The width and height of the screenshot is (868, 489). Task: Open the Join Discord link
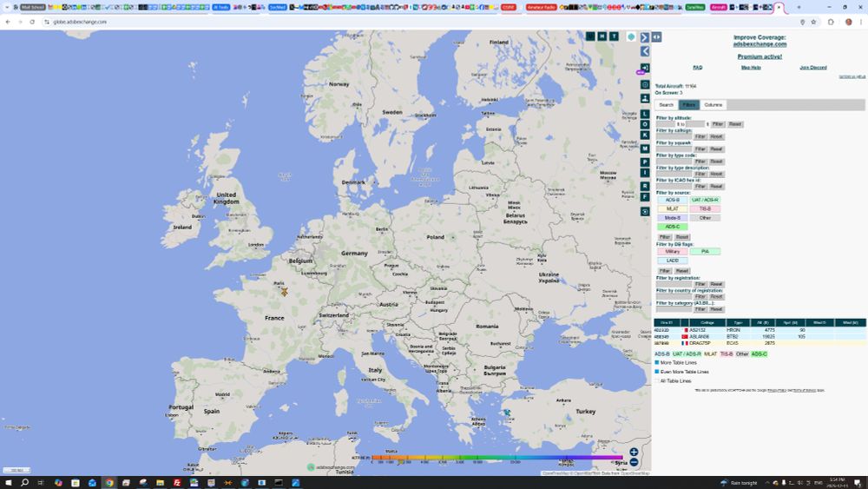813,68
